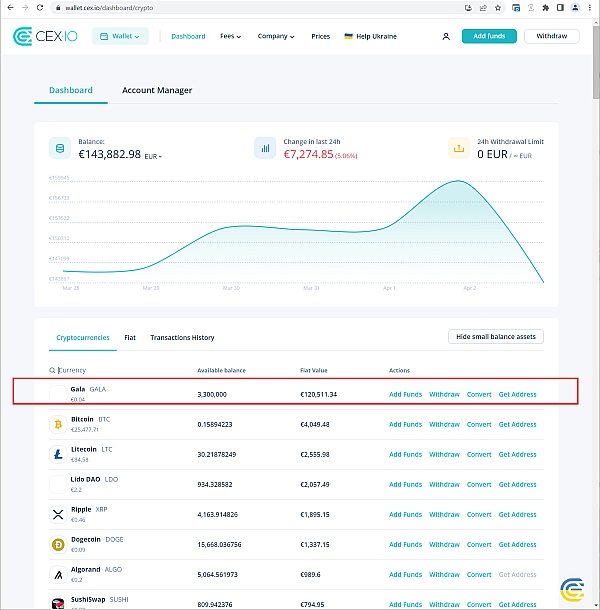Click Withdraw for Litecoin

click(x=444, y=454)
